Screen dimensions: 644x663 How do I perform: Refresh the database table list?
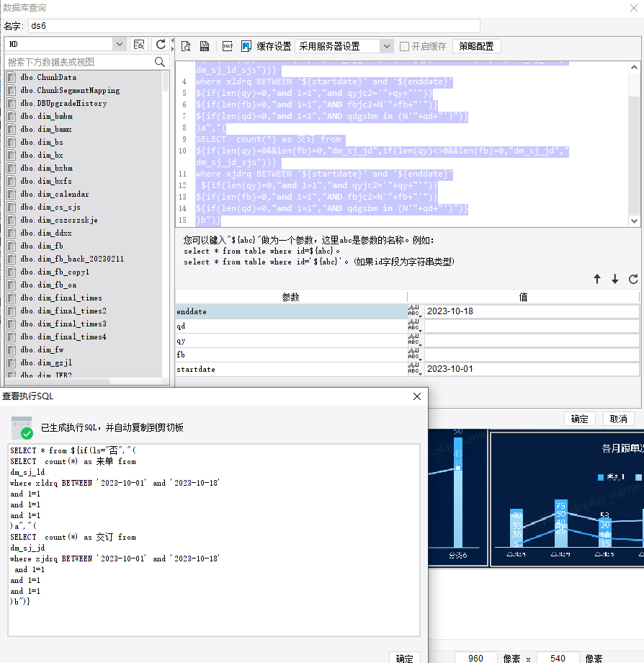point(161,45)
